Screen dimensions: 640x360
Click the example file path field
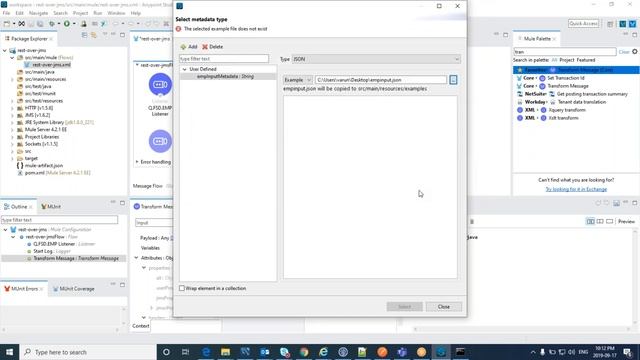[x=381, y=80]
